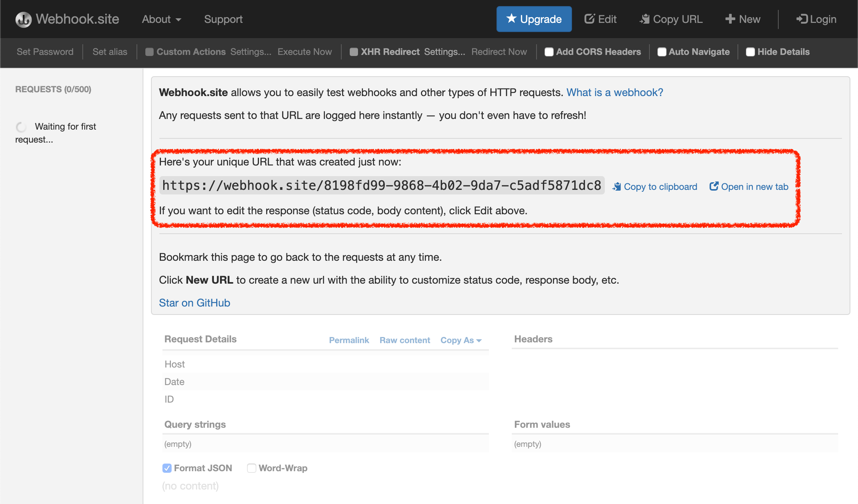Screen dimensions: 858x504
Task: Open the Support menu item
Action: (x=223, y=19)
